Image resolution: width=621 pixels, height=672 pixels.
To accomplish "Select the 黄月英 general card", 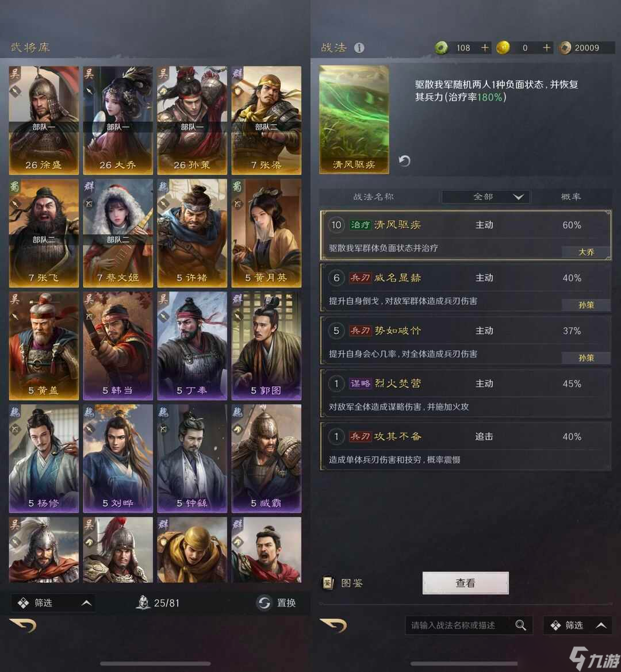I will pyautogui.click(x=266, y=233).
